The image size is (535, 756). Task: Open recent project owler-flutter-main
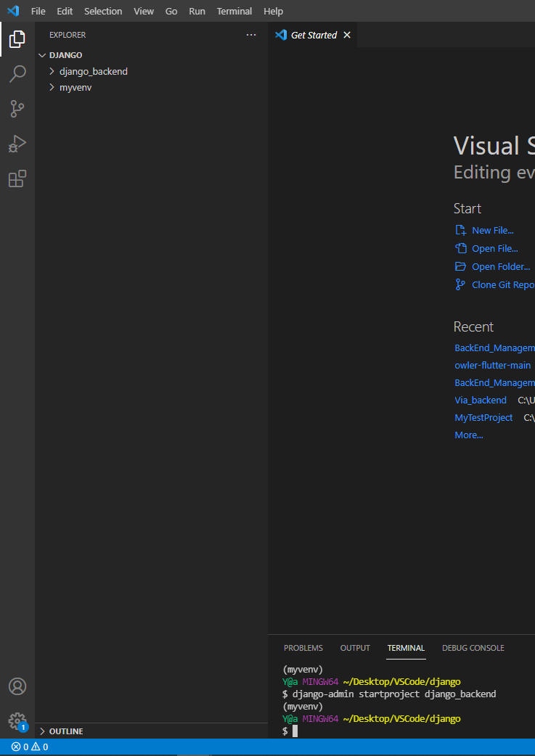[x=493, y=366]
